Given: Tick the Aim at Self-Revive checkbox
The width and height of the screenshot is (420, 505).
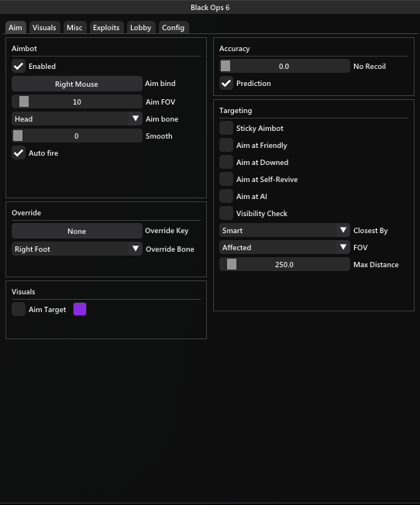Looking at the screenshot, I should tap(226, 179).
